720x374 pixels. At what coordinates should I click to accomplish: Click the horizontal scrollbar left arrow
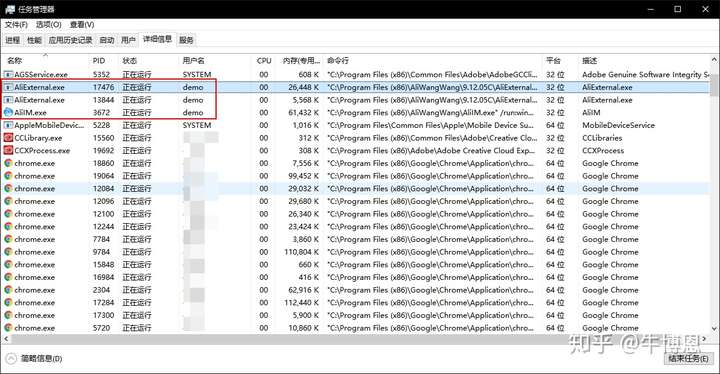(6, 339)
